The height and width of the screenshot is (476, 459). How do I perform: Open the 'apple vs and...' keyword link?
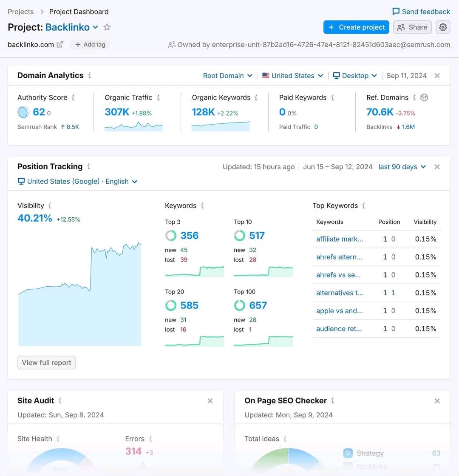click(x=340, y=311)
